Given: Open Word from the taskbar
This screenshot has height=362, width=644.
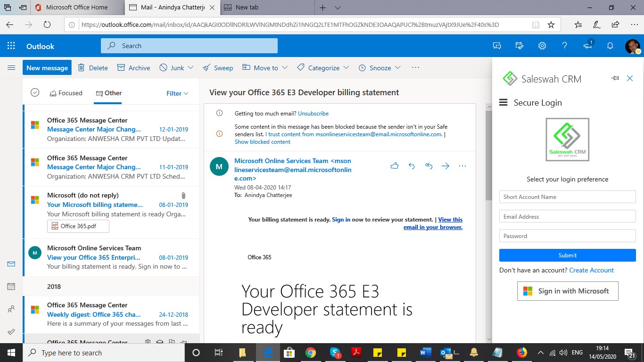Looking at the screenshot, I should tap(425, 353).
